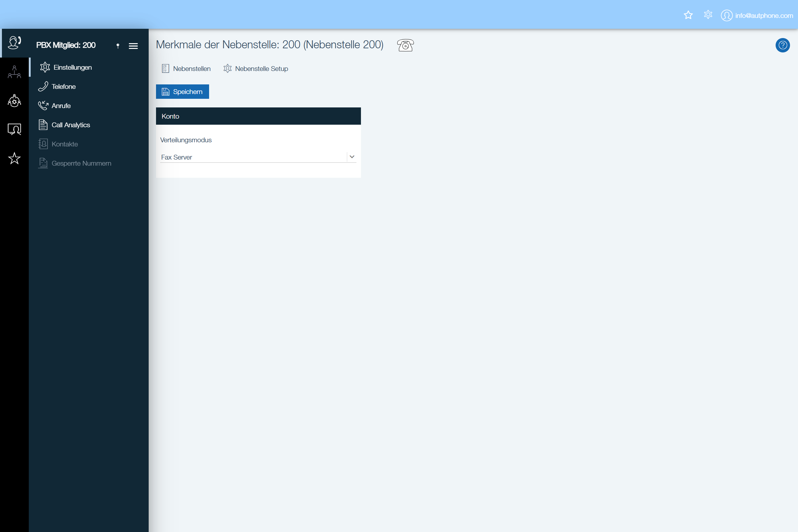Follow the Nebenstellen link
798x532 pixels.
click(x=192, y=68)
